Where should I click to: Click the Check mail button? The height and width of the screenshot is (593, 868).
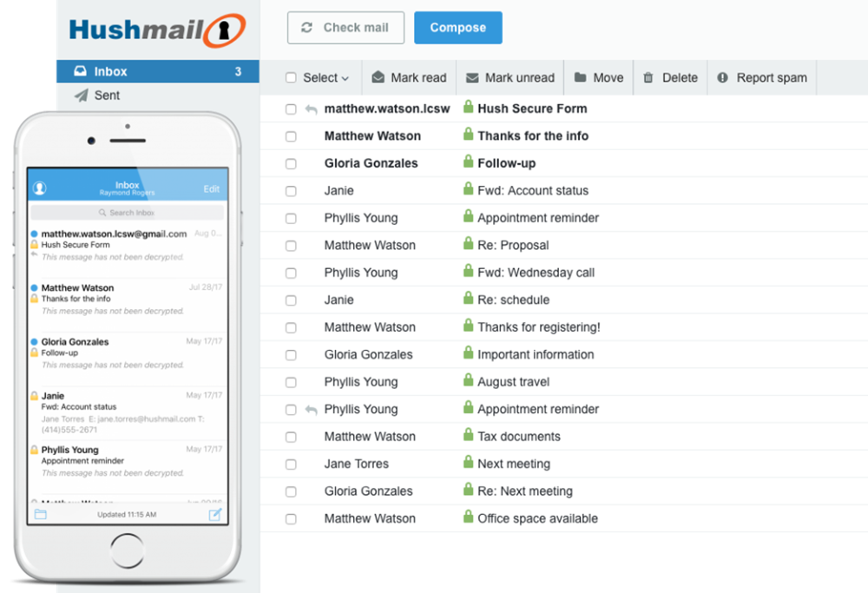tap(346, 28)
